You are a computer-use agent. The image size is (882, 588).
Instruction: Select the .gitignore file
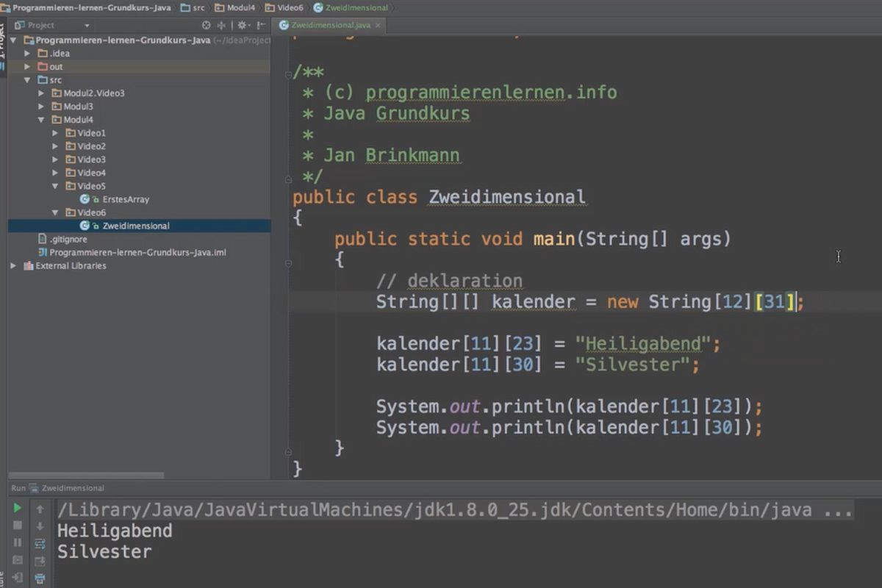68,239
